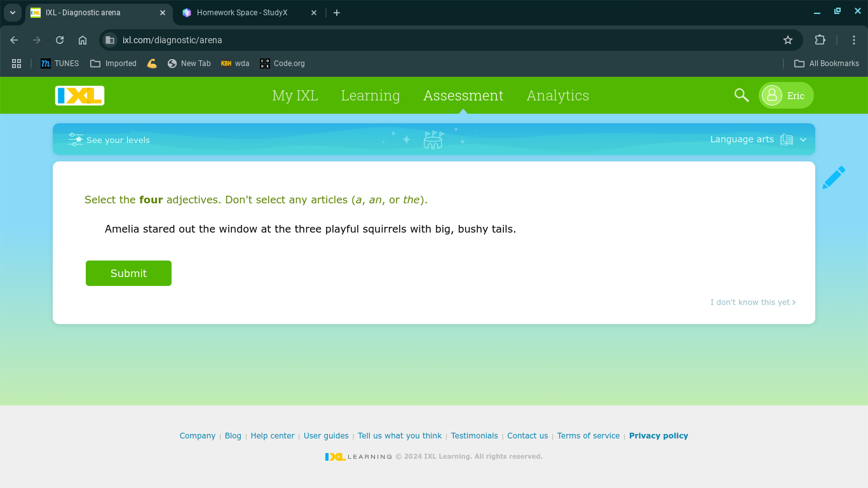Viewport: 868px width, 488px height.
Task: Select the word 'tails' in the sentence
Action: pyautogui.click(x=502, y=229)
